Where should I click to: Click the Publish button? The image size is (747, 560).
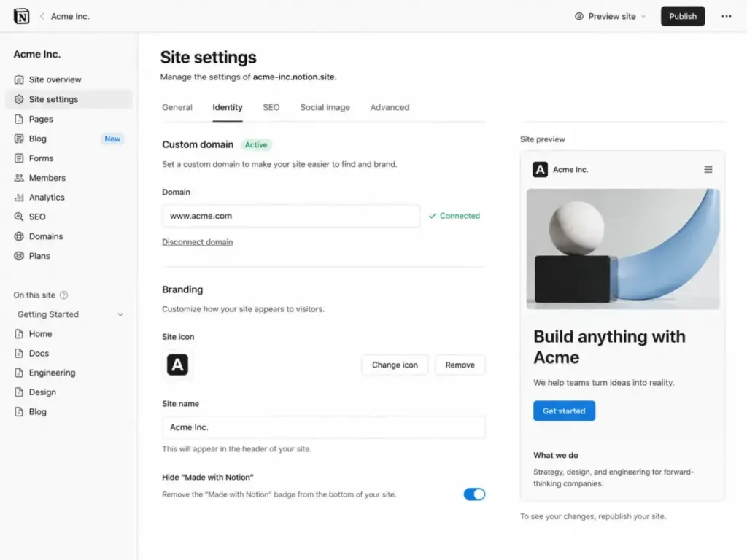click(683, 16)
